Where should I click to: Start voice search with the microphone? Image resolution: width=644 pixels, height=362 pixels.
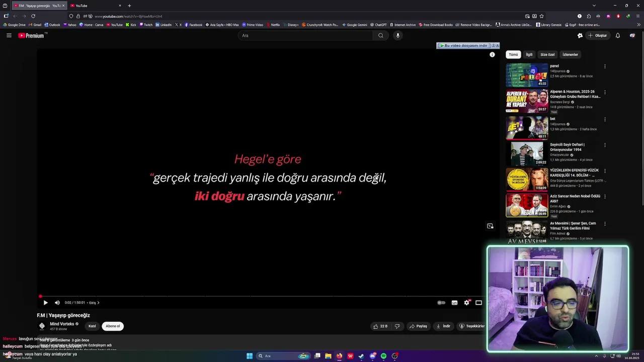[398, 35]
